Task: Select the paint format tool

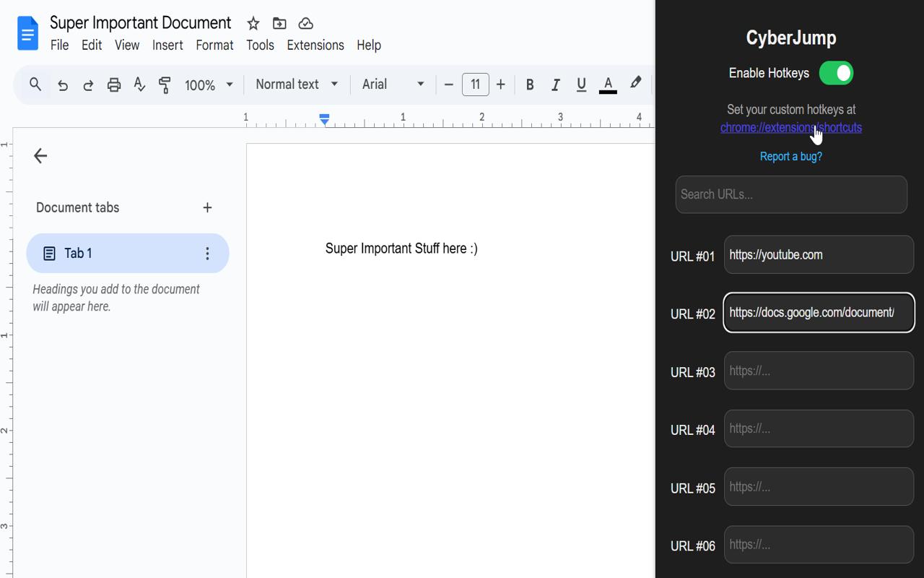Action: pos(165,85)
